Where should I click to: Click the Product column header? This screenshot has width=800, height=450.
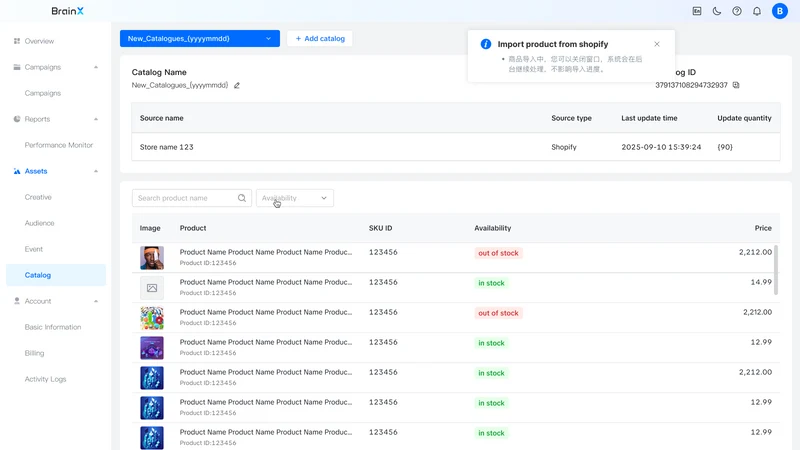pyautogui.click(x=193, y=228)
